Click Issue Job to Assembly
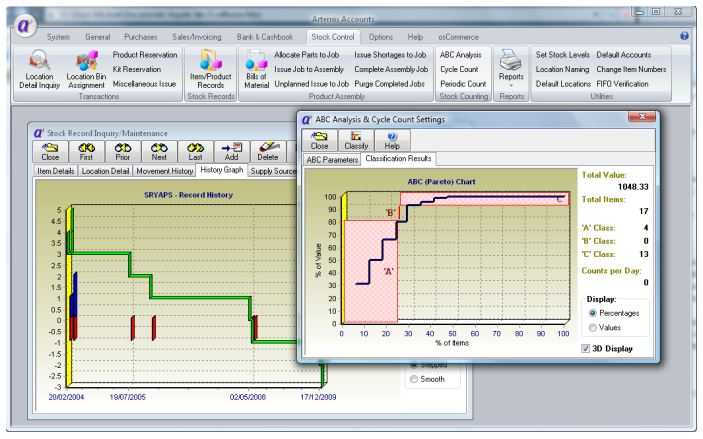Image resolution: width=703 pixels, height=439 pixels. pos(309,69)
